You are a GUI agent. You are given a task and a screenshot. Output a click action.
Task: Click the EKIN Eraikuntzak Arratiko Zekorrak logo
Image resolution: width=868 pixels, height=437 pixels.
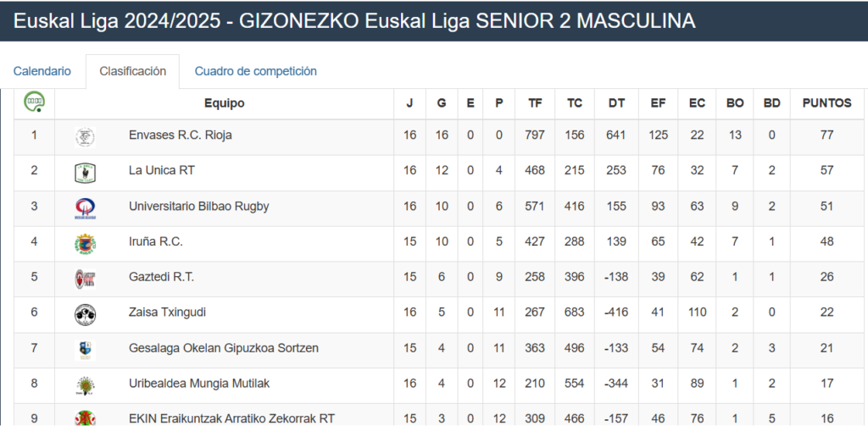point(86,418)
